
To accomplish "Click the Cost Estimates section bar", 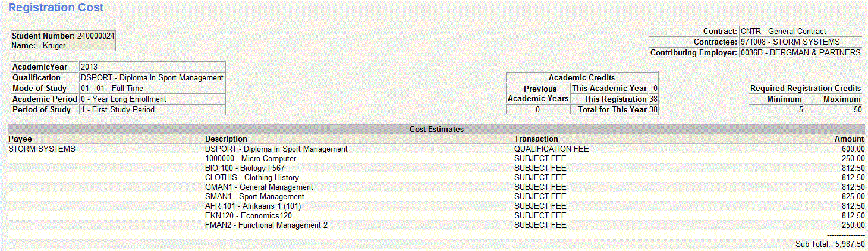I will [436, 129].
